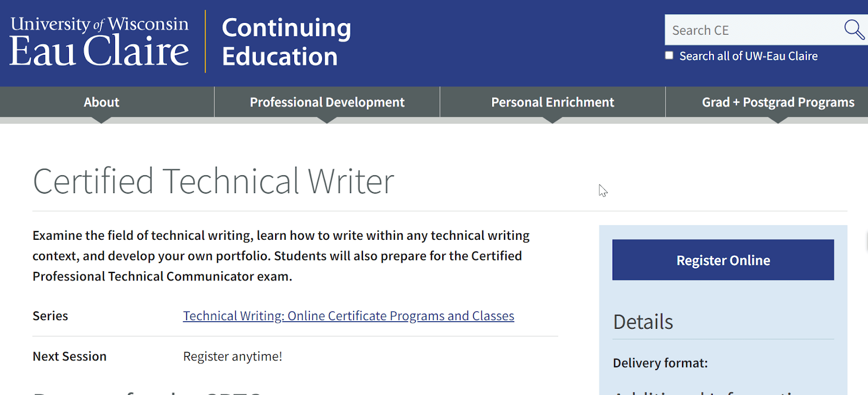
Task: Click the Continuing Education header link
Action: pyautogui.click(x=286, y=42)
